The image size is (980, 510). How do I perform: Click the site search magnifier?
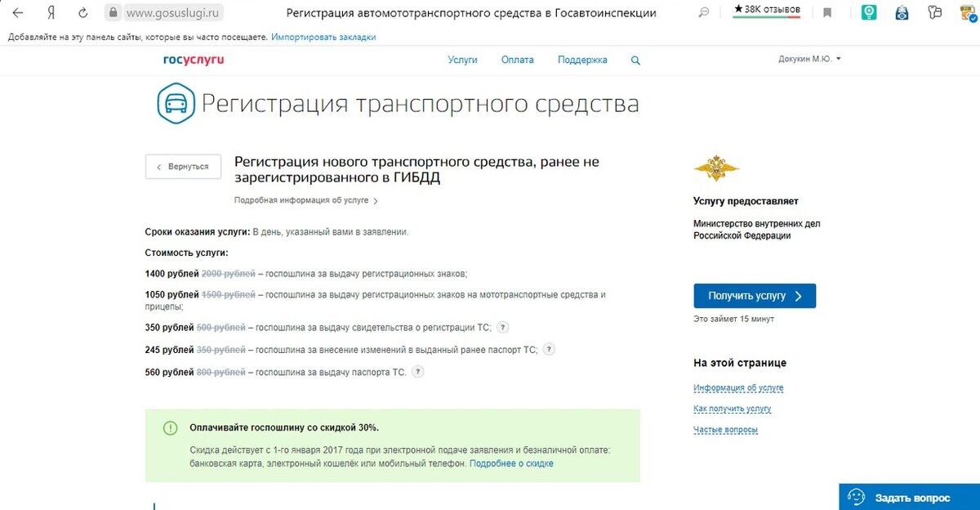[636, 60]
